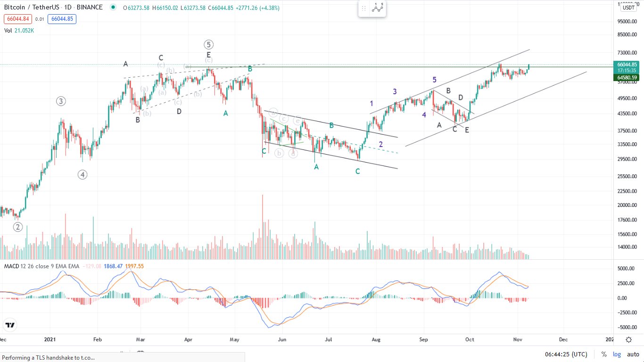Click the Bitcoin / TetherUS symbol title
The height and width of the screenshot is (362, 644).
(31, 8)
